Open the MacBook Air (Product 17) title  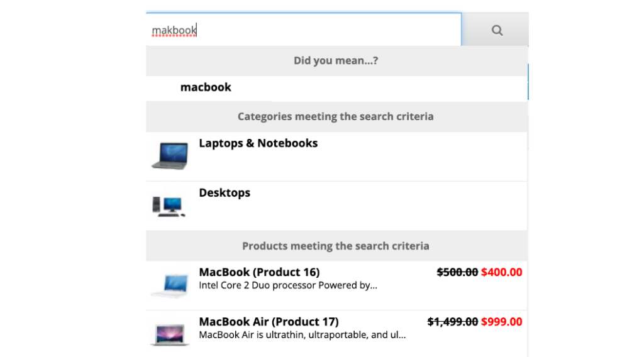click(269, 322)
